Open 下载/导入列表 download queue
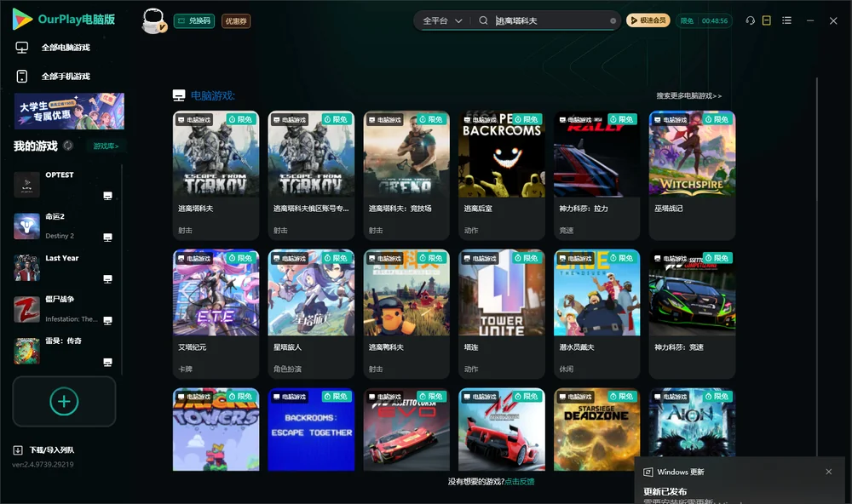Image resolution: width=852 pixels, height=504 pixels. 44,450
